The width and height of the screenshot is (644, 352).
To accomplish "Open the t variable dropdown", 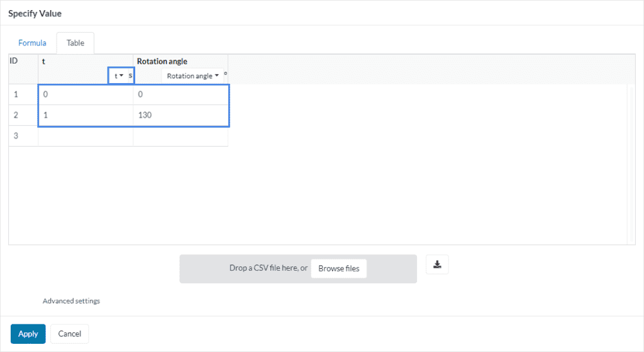I will pos(118,76).
